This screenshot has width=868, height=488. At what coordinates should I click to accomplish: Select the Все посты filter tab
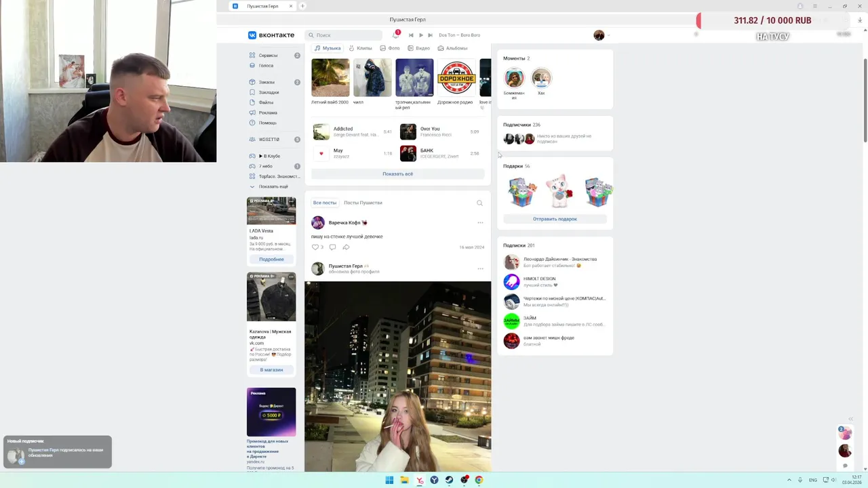point(325,203)
